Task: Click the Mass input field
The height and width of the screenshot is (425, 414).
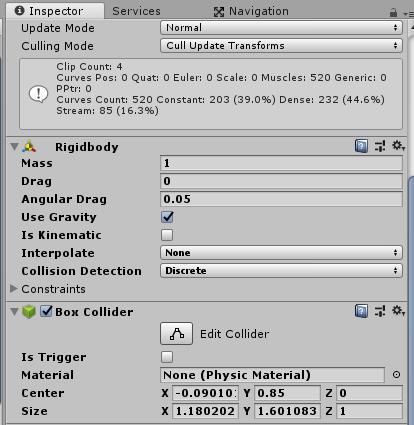Action: 281,163
